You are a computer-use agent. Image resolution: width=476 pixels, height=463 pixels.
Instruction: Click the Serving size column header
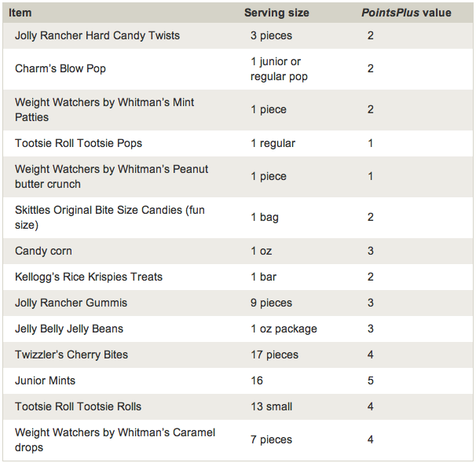coord(276,13)
